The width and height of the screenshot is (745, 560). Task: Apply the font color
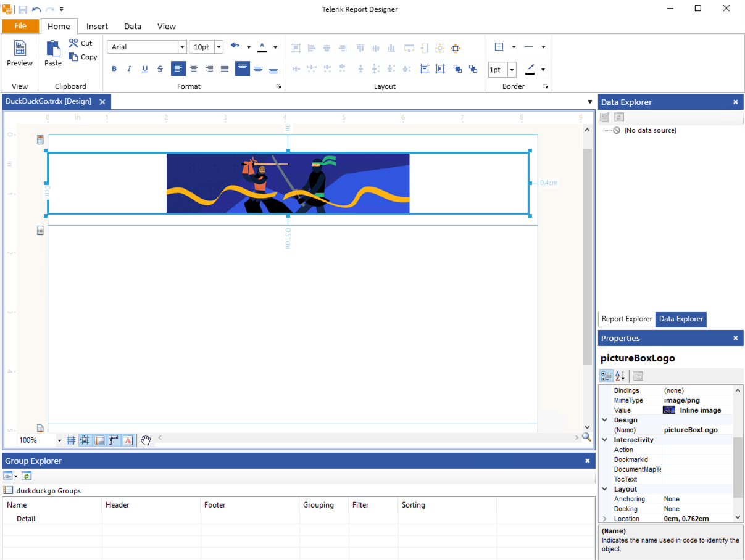[262, 46]
